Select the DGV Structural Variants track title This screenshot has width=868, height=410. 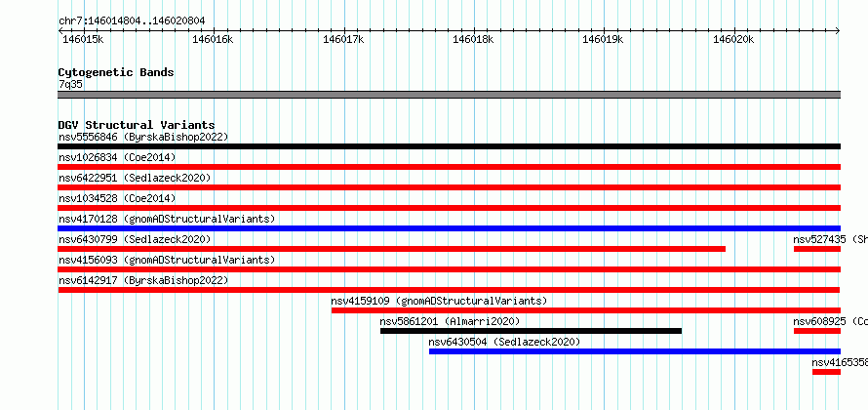pyautogui.click(x=137, y=125)
